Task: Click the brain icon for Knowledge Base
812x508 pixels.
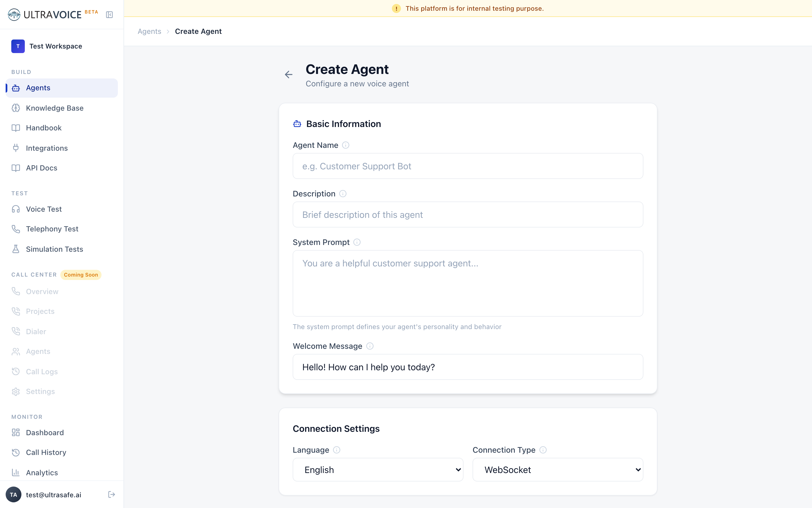Action: tap(16, 108)
